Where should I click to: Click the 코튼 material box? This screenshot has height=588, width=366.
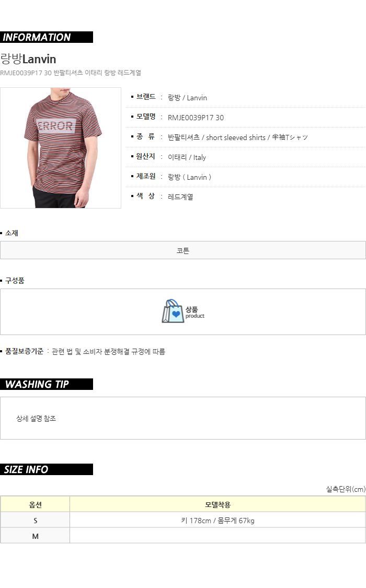pos(183,250)
